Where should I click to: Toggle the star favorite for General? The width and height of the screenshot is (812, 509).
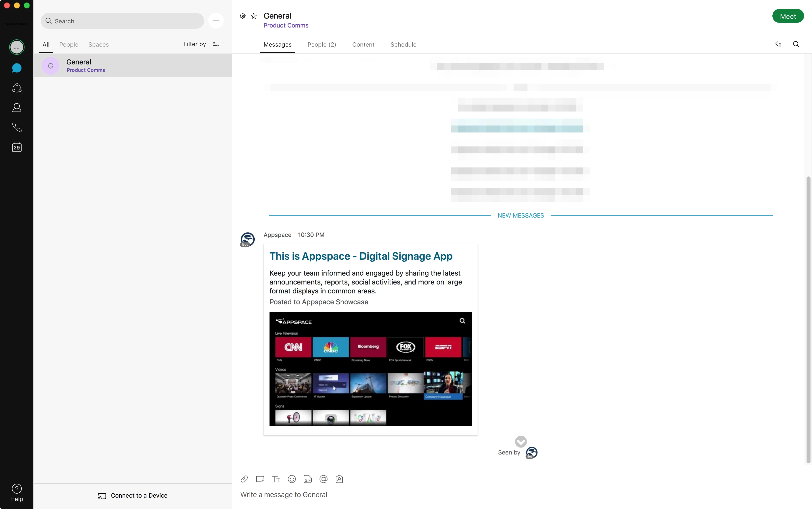coord(254,16)
